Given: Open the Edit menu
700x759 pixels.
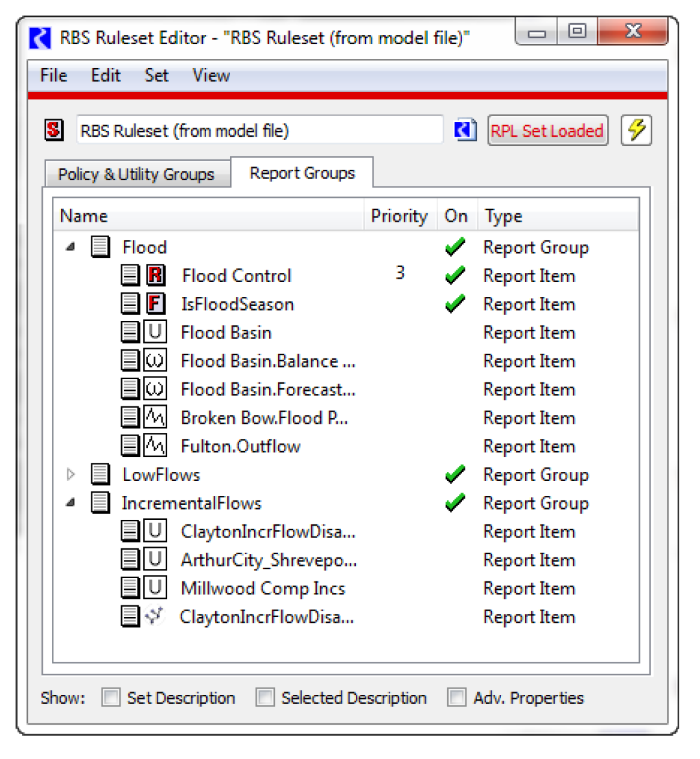Looking at the screenshot, I should [106, 76].
